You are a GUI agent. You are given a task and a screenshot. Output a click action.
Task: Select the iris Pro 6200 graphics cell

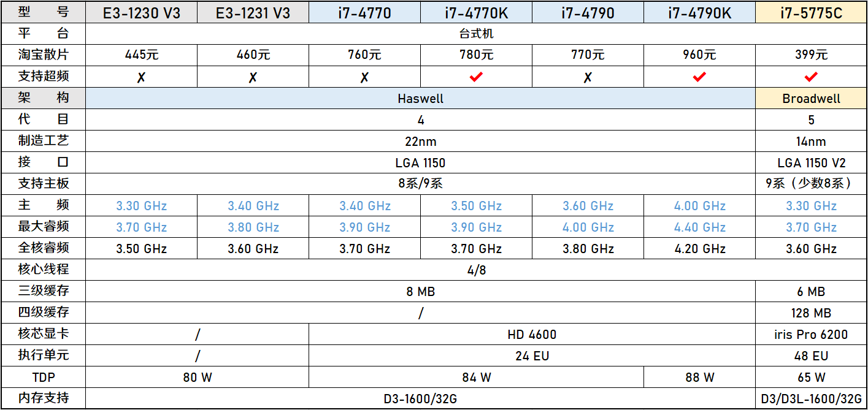(x=812, y=335)
